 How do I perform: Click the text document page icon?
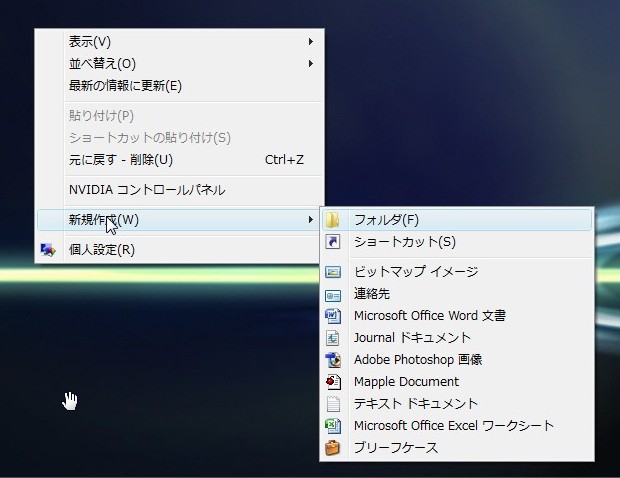coord(333,404)
